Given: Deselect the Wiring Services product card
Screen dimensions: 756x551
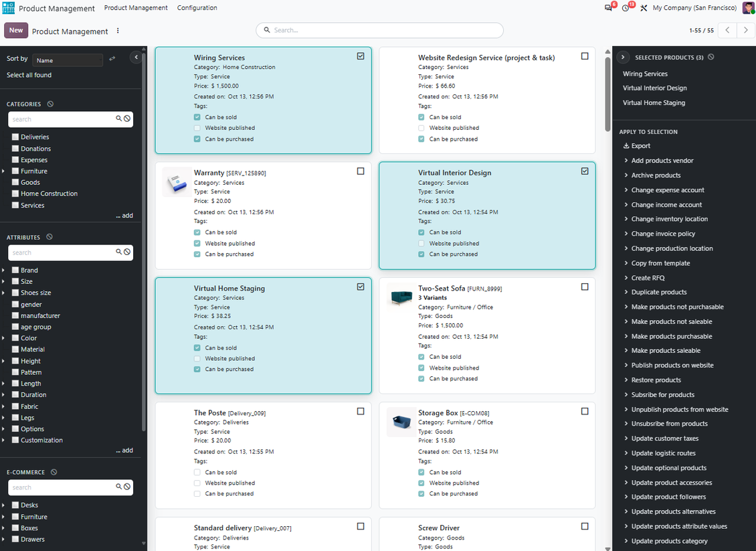Looking at the screenshot, I should 361,56.
